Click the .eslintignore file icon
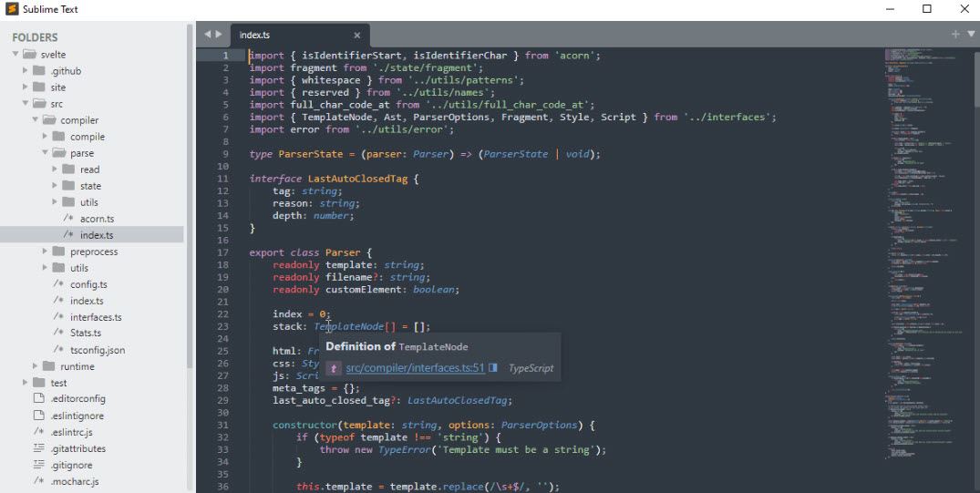 tap(39, 416)
